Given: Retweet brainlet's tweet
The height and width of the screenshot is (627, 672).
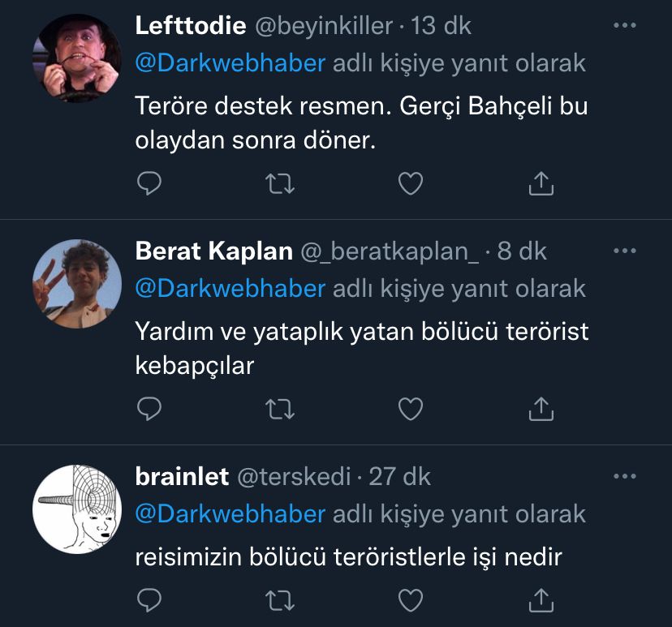Looking at the screenshot, I should click(x=280, y=599).
